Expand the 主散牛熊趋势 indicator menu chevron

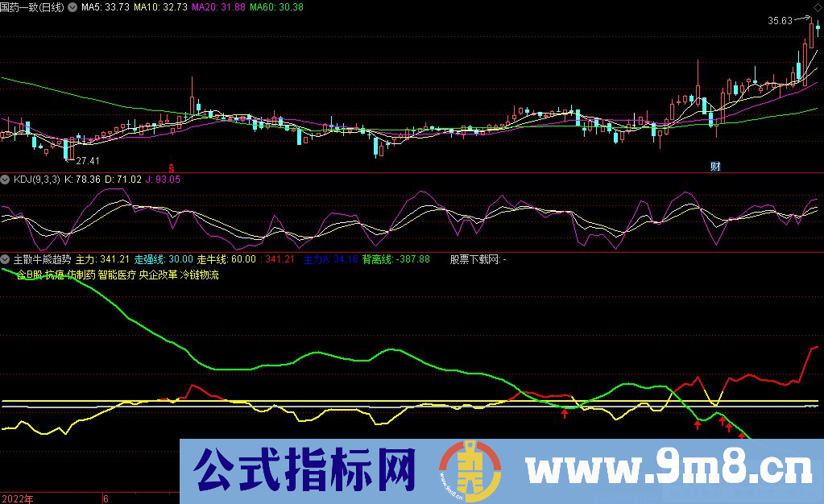click(x=5, y=259)
